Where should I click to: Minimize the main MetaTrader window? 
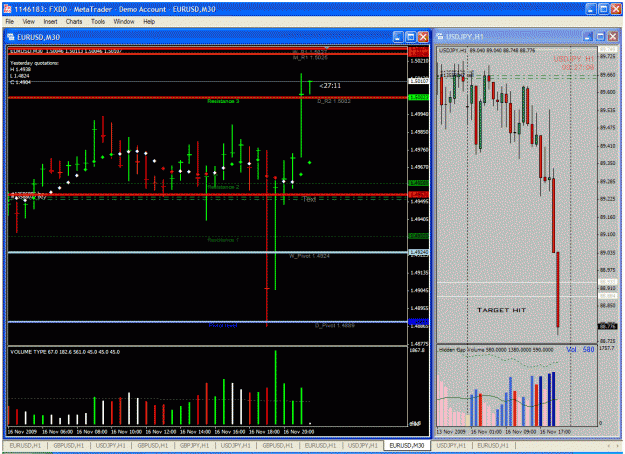[x=591, y=9]
